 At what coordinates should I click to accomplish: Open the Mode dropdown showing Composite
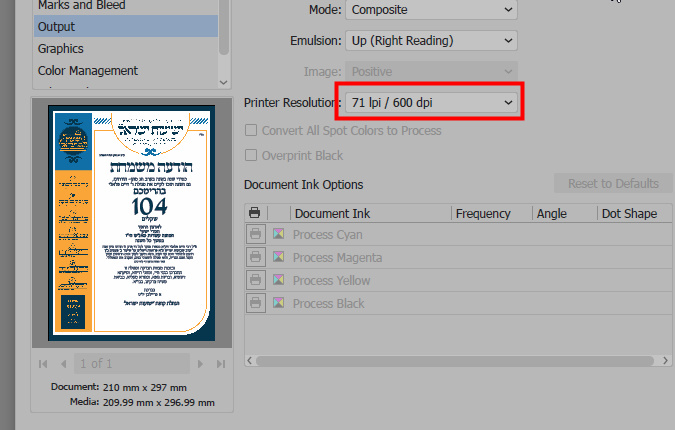(431, 9)
